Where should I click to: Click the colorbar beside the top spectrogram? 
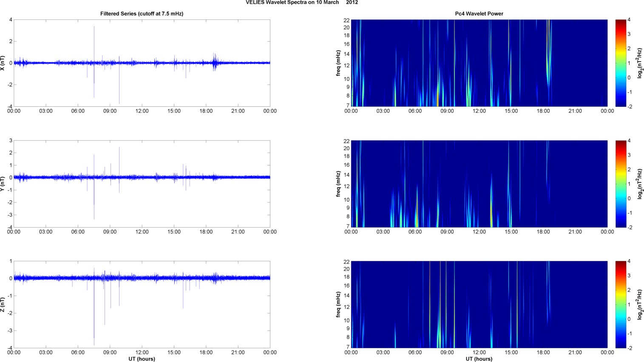coord(621,63)
